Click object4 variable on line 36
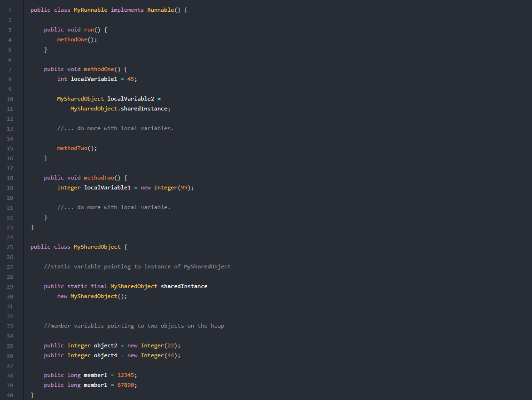 point(106,355)
